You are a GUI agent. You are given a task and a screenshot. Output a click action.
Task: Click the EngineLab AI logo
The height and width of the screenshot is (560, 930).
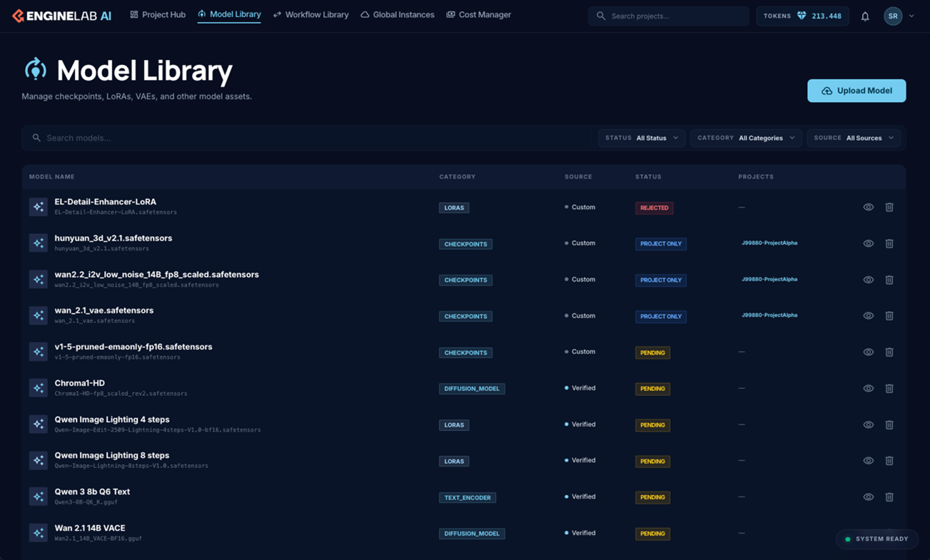[61, 16]
